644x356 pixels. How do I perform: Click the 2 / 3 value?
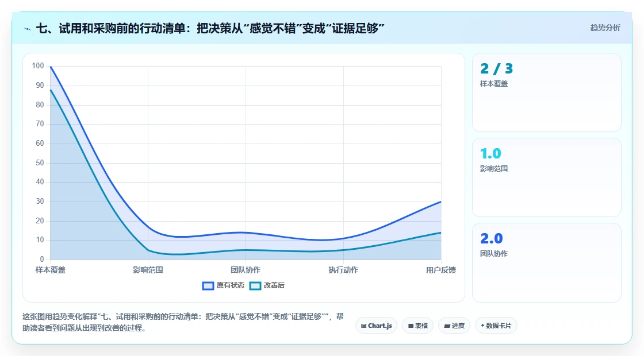click(497, 68)
